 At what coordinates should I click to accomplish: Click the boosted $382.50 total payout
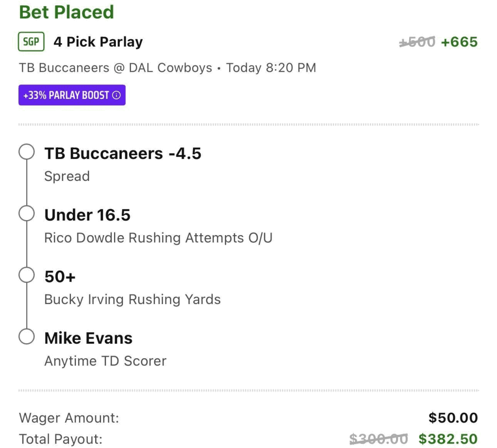pos(447,439)
